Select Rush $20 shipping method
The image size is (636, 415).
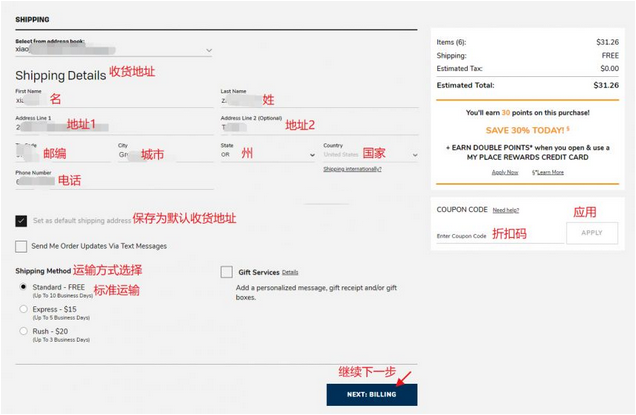[24, 331]
